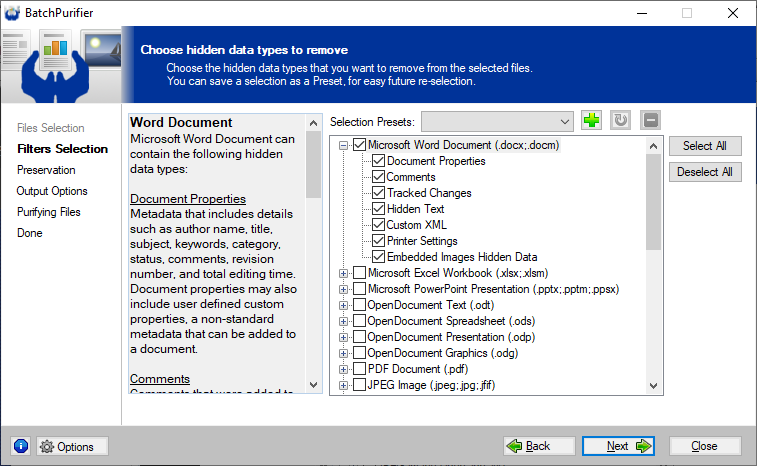Go to Preservation step
This screenshot has width=757, height=466.
click(46, 170)
